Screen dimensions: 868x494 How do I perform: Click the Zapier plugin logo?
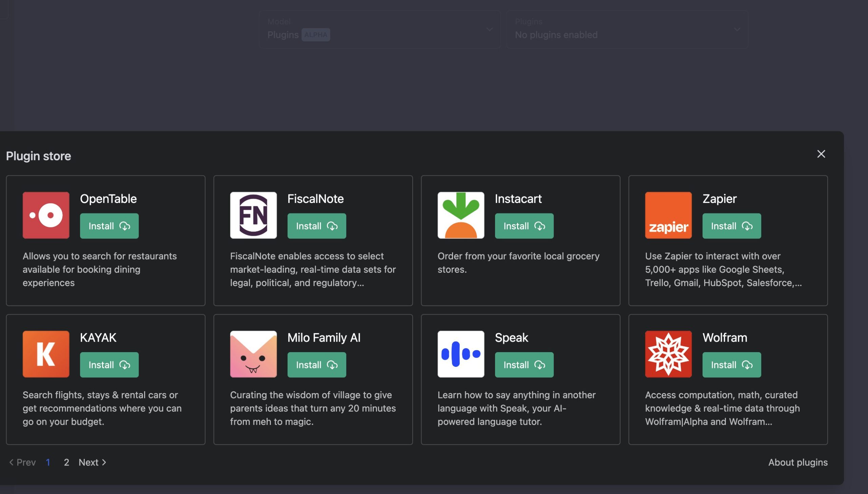coord(668,215)
